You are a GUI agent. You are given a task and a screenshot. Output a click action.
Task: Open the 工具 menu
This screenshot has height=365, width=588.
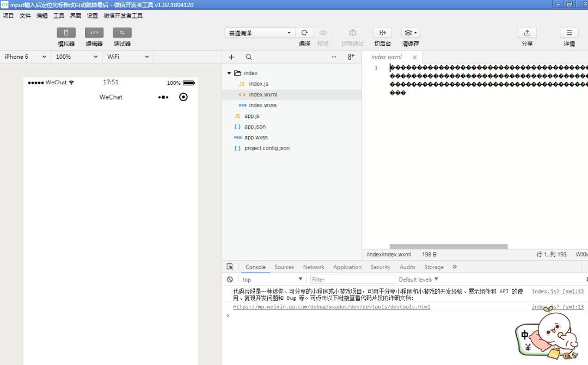click(59, 15)
